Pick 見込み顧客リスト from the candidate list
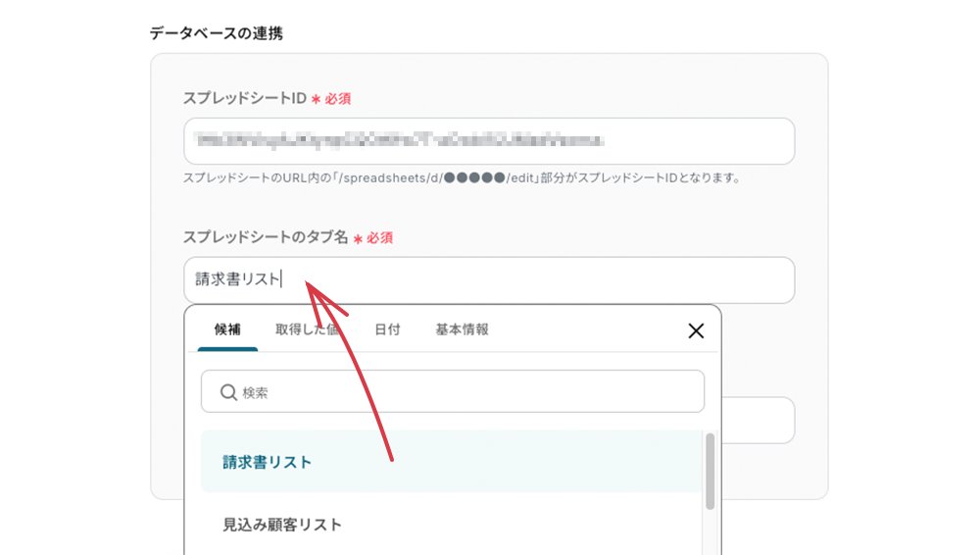Viewport: 980px width, 555px height. [x=282, y=525]
